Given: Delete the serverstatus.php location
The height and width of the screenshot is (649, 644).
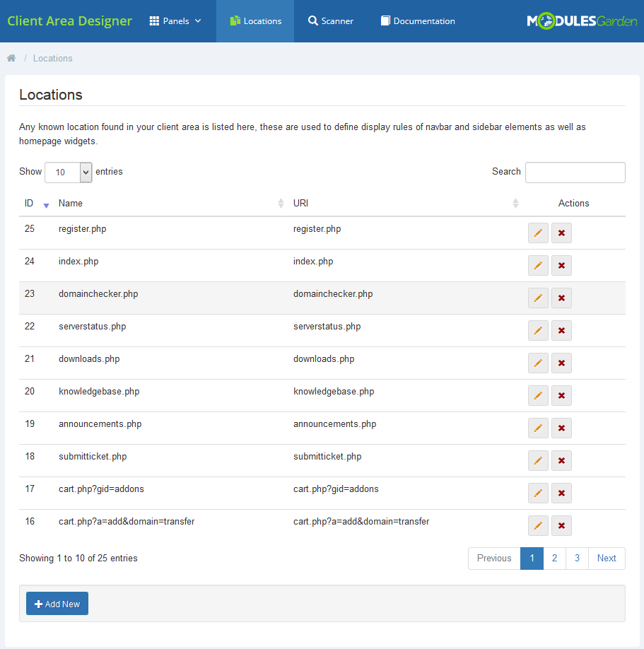Looking at the screenshot, I should point(561,330).
